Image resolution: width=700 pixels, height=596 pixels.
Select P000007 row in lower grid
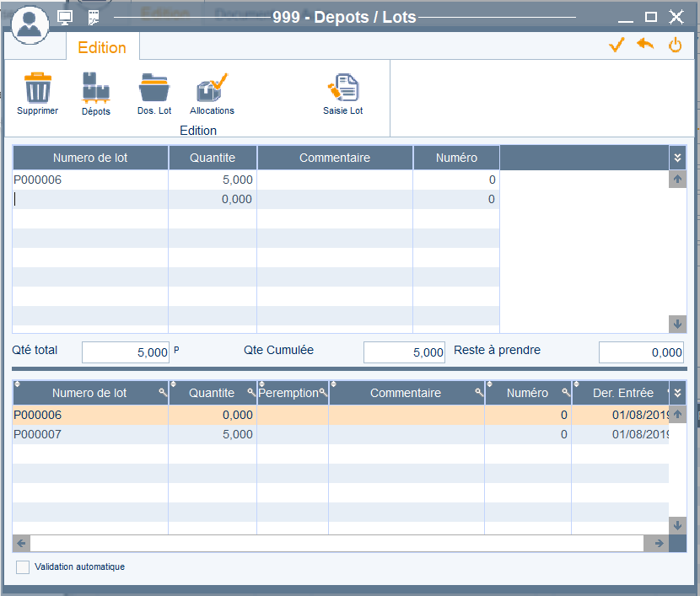click(x=341, y=434)
